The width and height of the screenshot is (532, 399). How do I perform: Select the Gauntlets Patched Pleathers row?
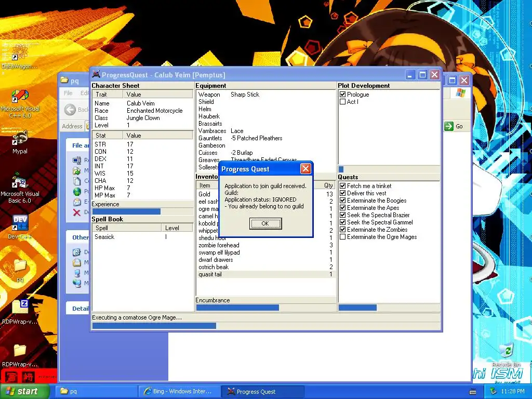(265, 138)
